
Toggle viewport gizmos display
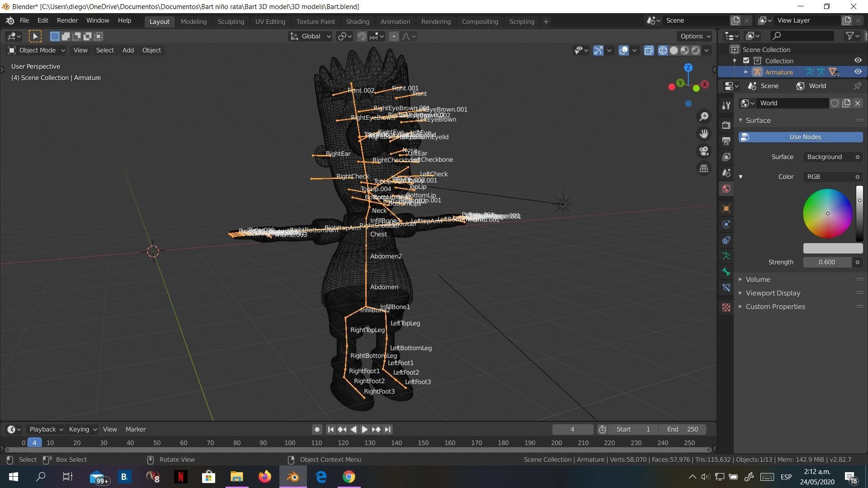[598, 50]
